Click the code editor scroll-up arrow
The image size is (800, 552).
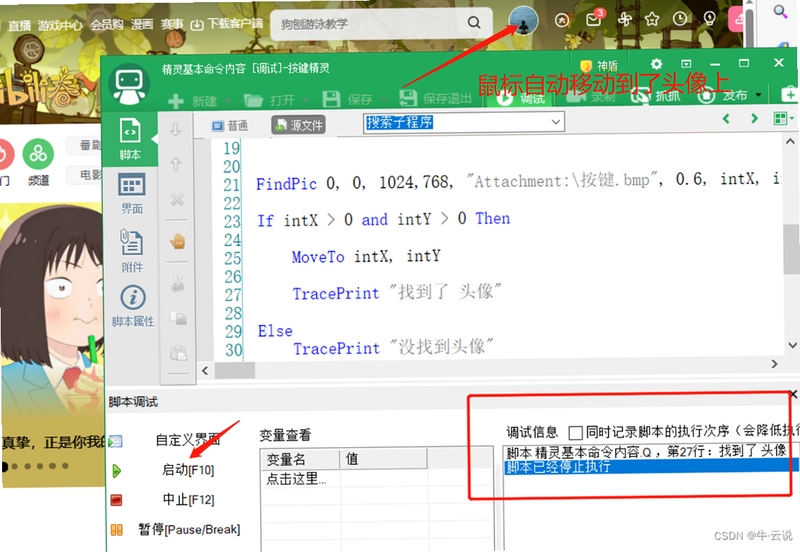[790, 142]
